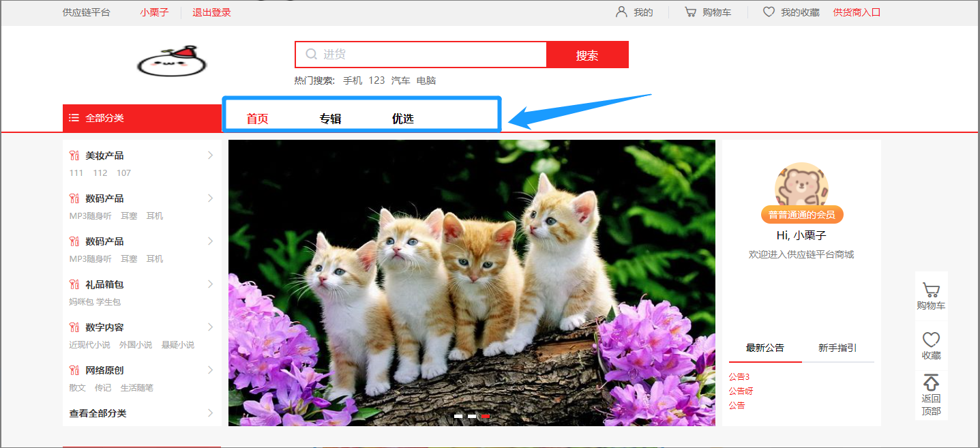Click the sidebar 收藏 heart icon
This screenshot has width=980, height=448.
click(931, 339)
